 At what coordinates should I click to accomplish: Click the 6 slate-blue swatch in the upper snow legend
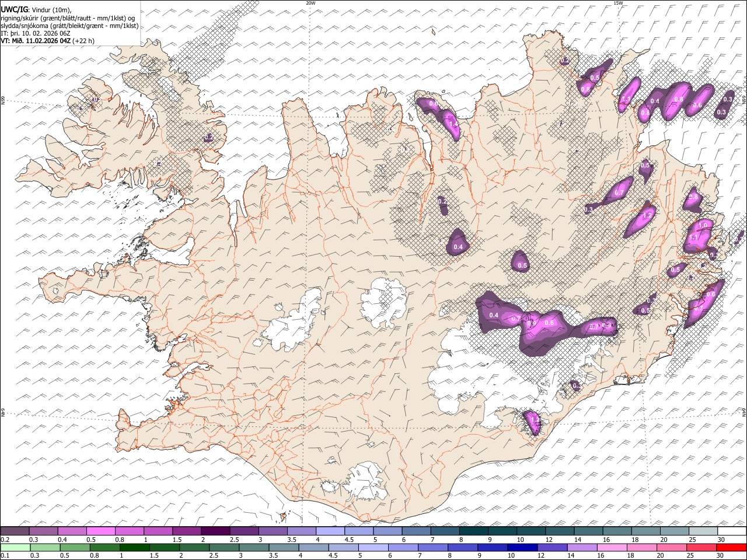point(416,531)
